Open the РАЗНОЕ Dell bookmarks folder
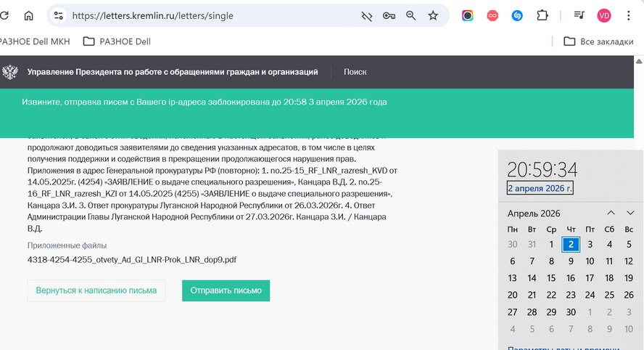Viewport: 644px width, 350px height. point(117,41)
